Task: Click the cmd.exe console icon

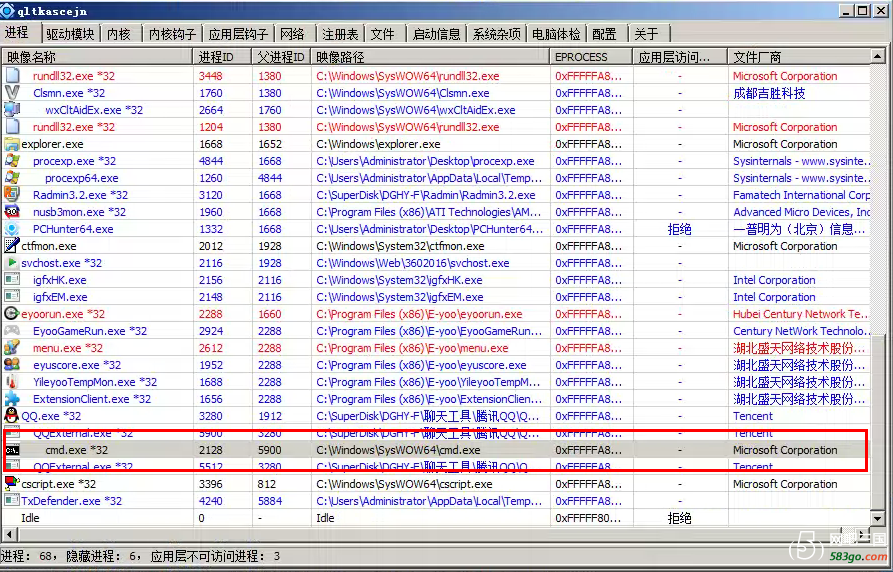Action: pyautogui.click(x=12, y=450)
